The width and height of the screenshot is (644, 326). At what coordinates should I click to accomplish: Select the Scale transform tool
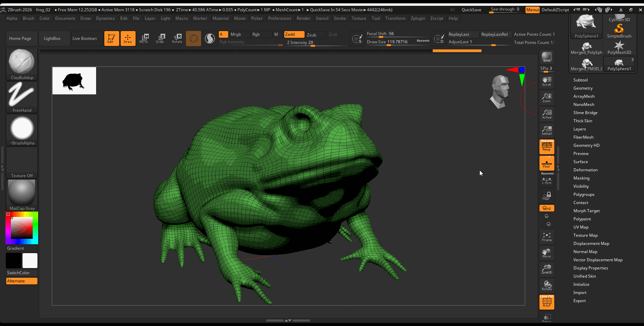point(160,38)
